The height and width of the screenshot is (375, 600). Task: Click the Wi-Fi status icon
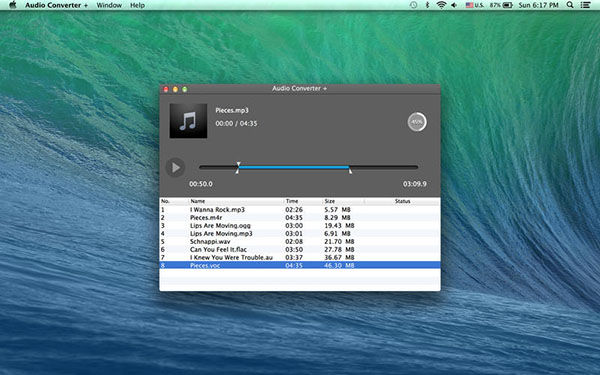click(x=441, y=5)
